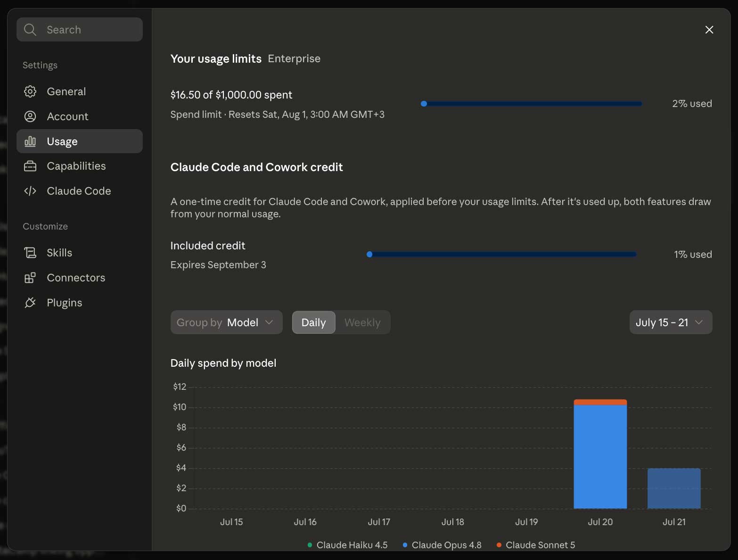This screenshot has height=560, width=738.
Task: Switch chart to Daily view
Action: pos(314,322)
